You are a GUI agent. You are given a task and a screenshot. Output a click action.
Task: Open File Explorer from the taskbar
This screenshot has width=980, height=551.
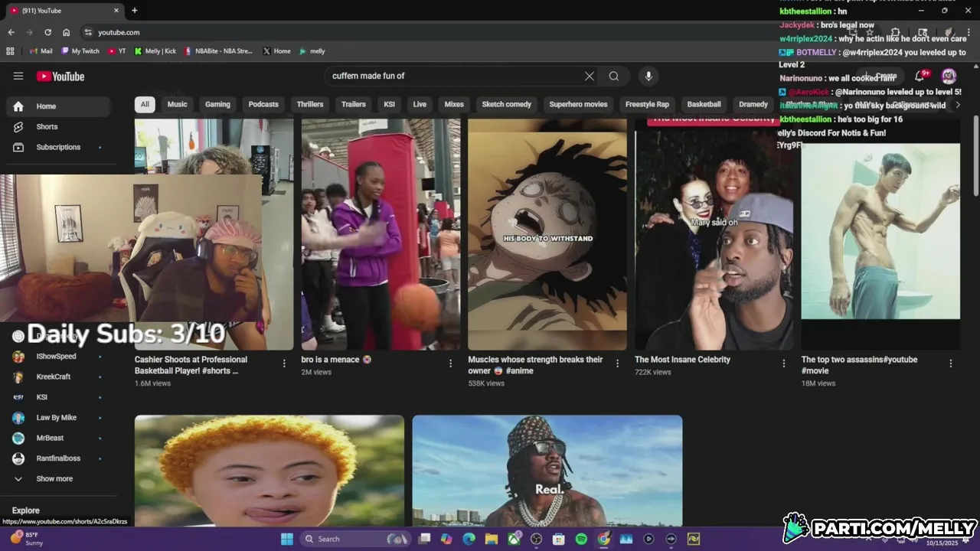click(491, 539)
